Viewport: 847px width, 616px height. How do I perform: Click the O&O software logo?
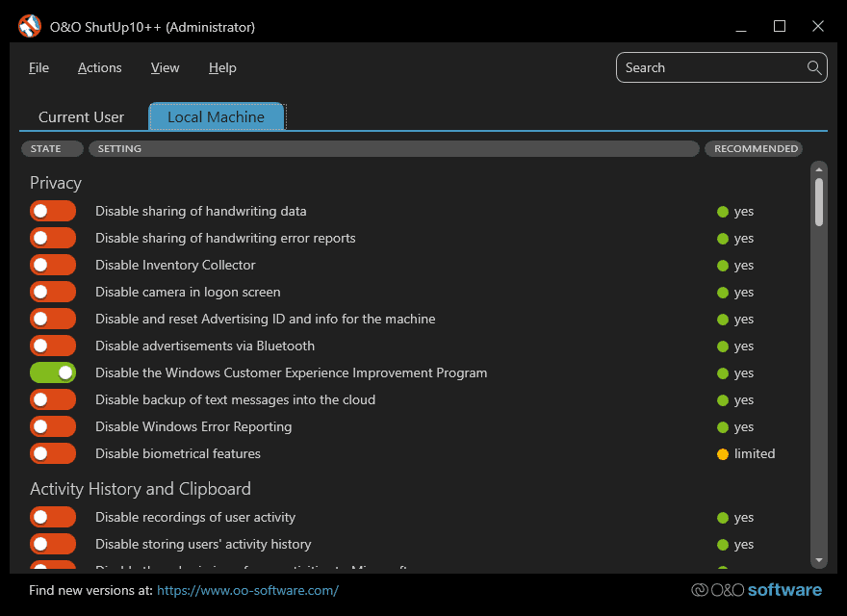(757, 590)
